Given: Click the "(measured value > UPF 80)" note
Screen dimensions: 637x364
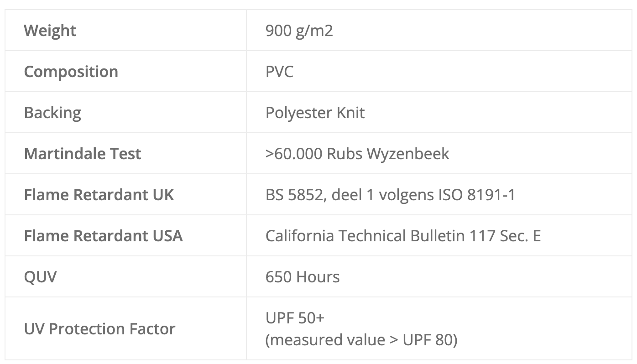Looking at the screenshot, I should (361, 340).
